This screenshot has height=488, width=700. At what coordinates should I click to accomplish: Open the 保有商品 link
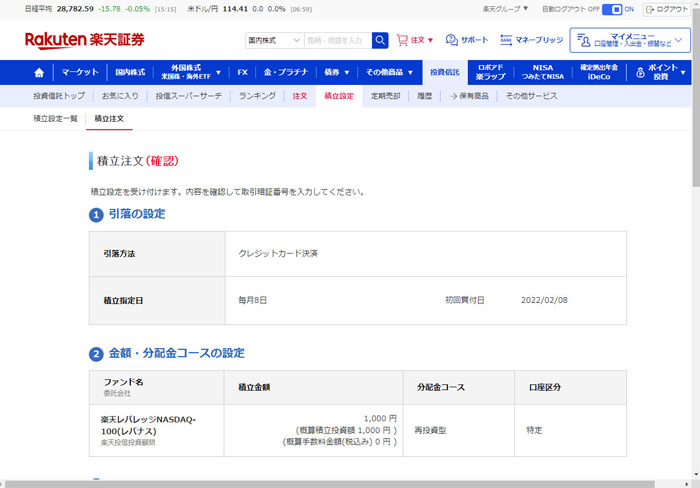click(x=466, y=96)
